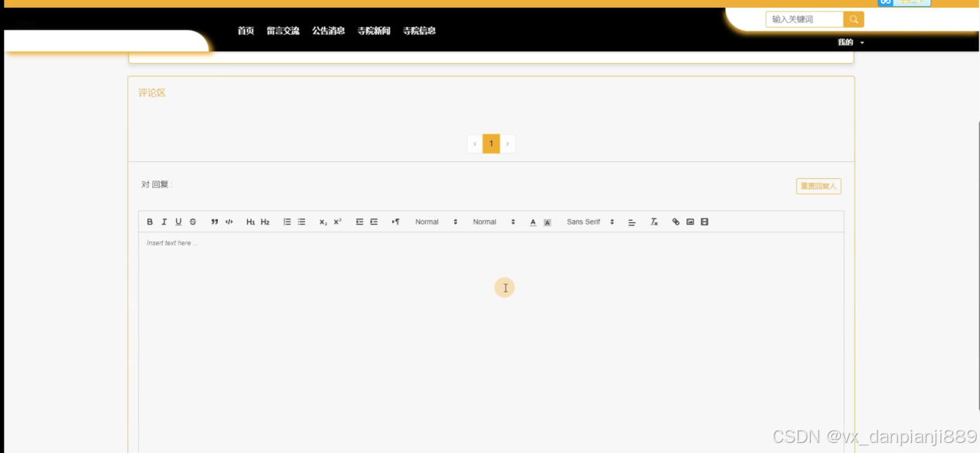The height and width of the screenshot is (453, 980).
Task: Apply superscript formatting
Action: point(337,222)
